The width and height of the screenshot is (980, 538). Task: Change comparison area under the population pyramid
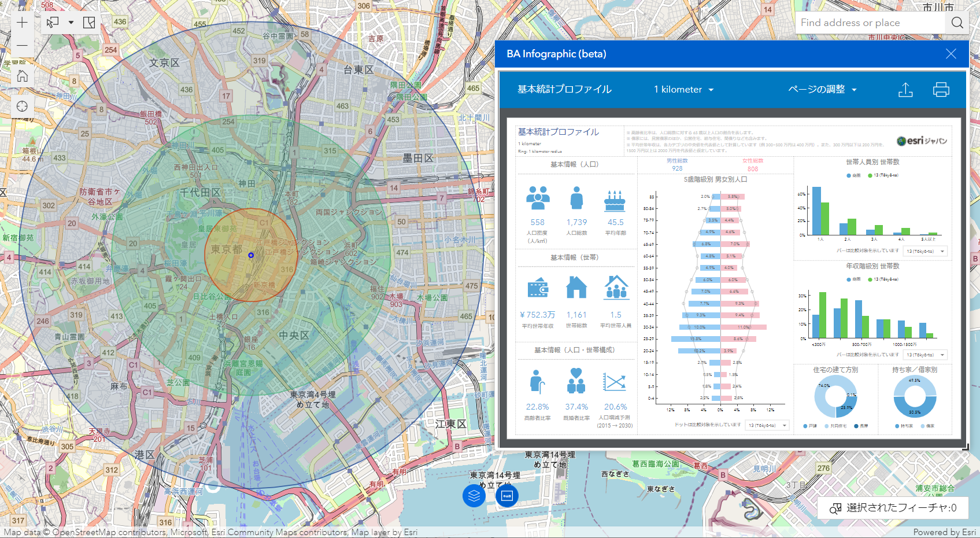[767, 425]
